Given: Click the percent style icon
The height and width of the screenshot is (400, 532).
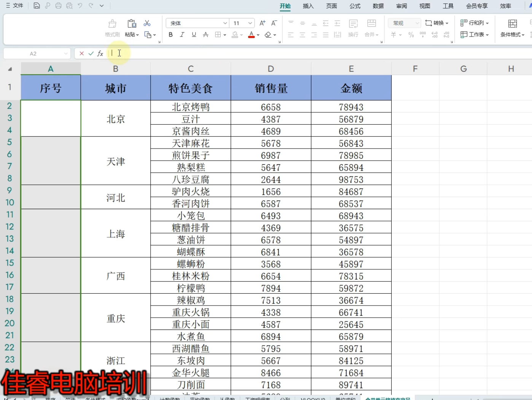Looking at the screenshot, I should click(411, 35).
